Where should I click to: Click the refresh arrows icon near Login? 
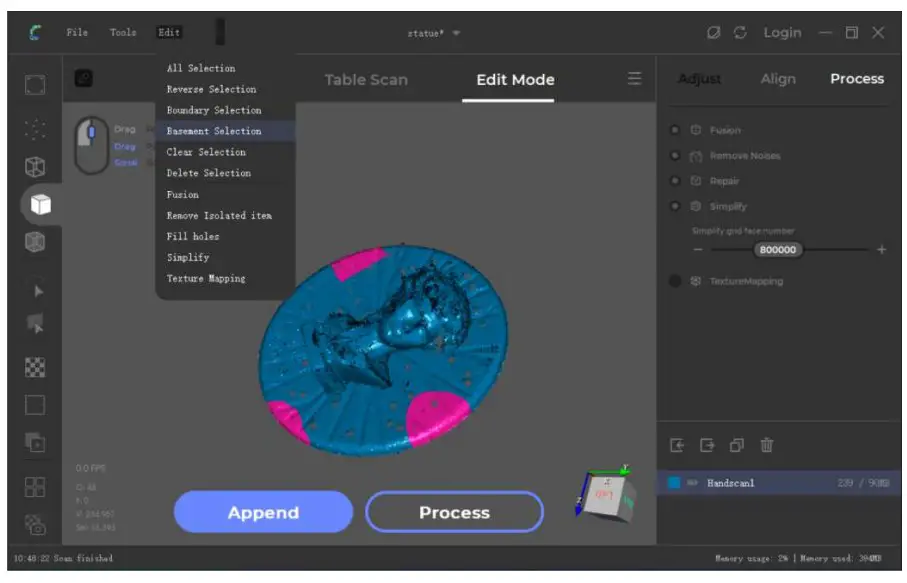pyautogui.click(x=740, y=32)
